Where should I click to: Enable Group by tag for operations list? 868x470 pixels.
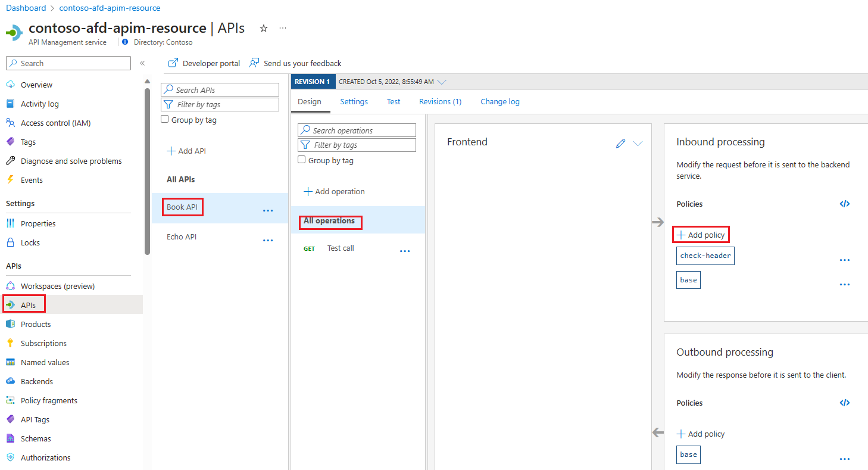pos(302,160)
